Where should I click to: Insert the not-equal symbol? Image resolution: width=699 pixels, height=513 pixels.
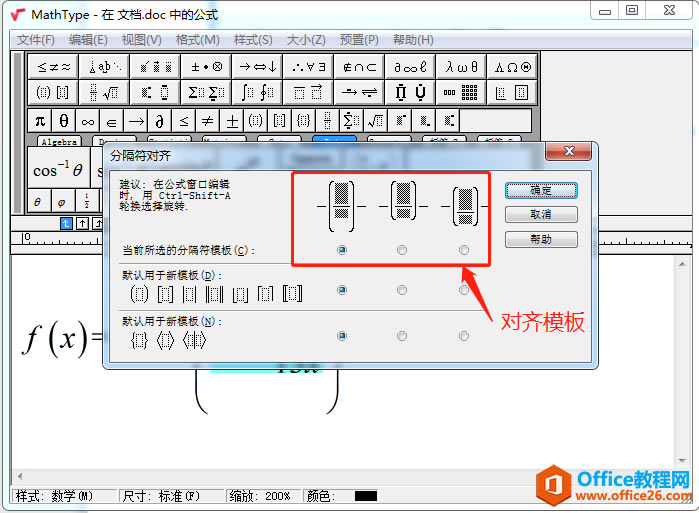pyautogui.click(x=208, y=121)
